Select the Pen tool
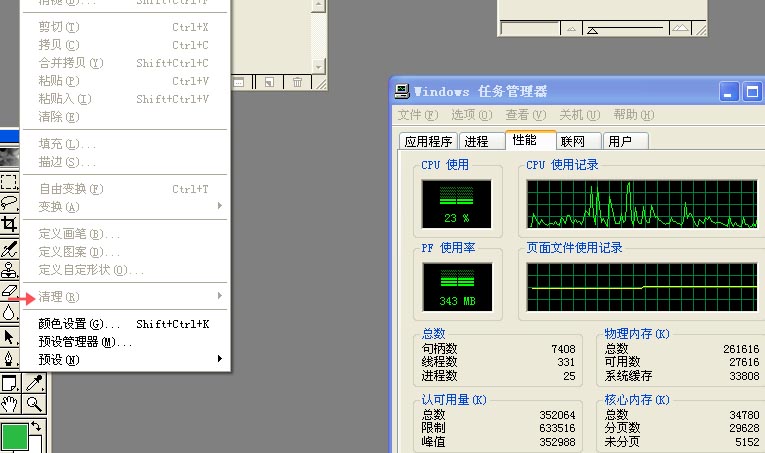The height and width of the screenshot is (453, 765). (x=9, y=358)
